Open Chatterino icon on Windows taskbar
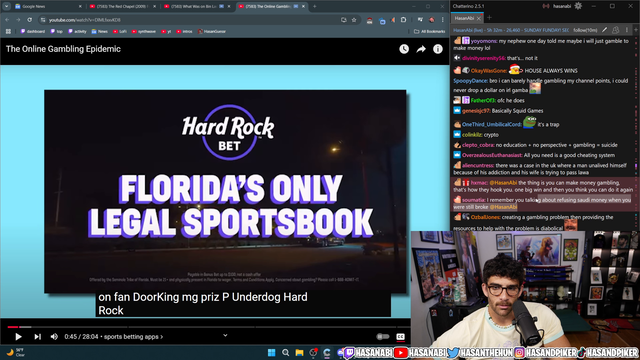 point(327,353)
